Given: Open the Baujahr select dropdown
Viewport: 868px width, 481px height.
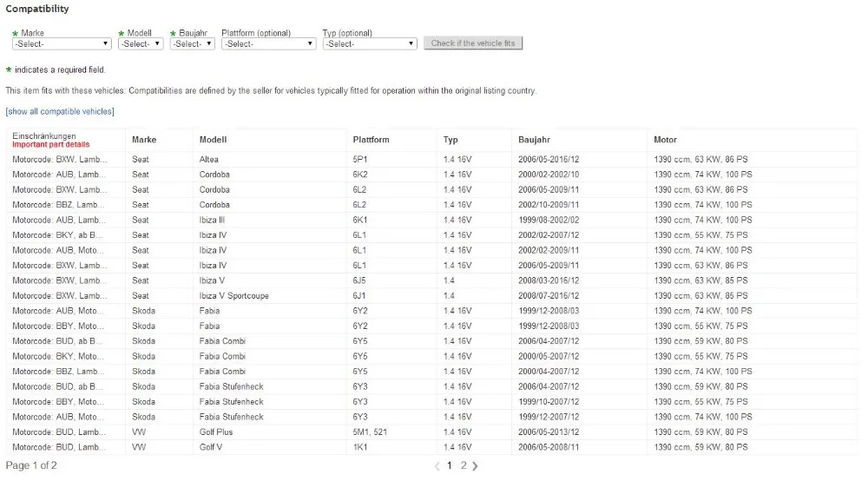Looking at the screenshot, I should 193,43.
